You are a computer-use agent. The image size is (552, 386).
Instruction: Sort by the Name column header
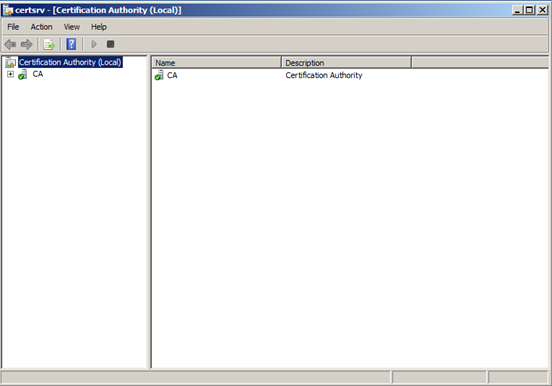217,63
